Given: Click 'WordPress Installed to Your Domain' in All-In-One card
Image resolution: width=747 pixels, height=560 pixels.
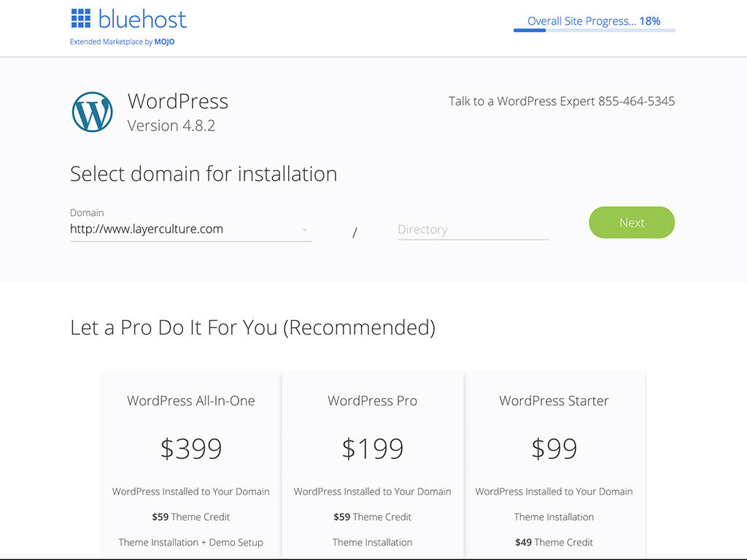Looking at the screenshot, I should tap(190, 491).
